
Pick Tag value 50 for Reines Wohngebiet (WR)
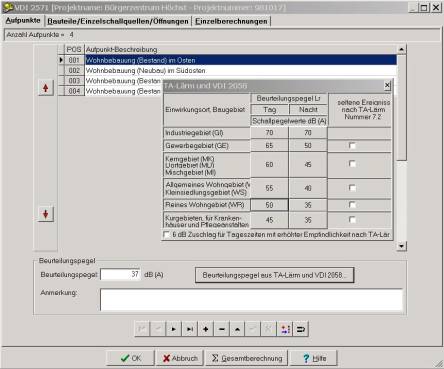point(269,205)
